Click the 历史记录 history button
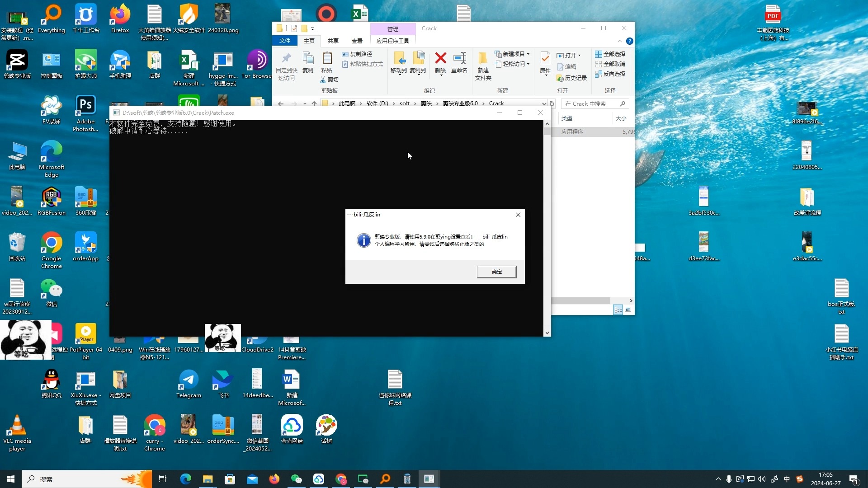 point(572,78)
